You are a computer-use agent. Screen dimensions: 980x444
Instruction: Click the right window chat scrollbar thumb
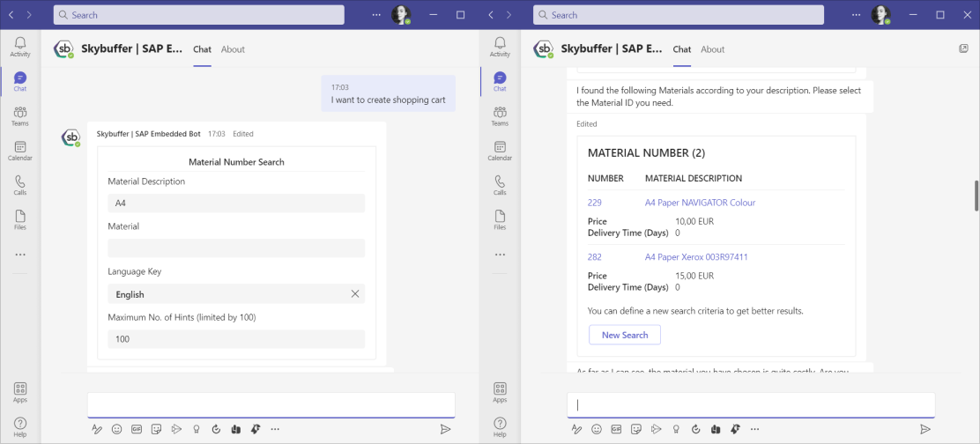pyautogui.click(x=976, y=196)
